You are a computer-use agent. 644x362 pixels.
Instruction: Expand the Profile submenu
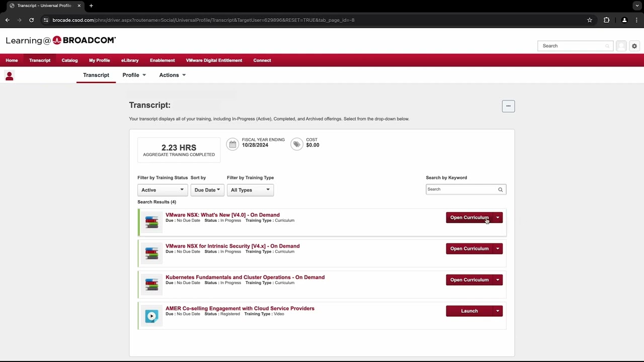134,75
